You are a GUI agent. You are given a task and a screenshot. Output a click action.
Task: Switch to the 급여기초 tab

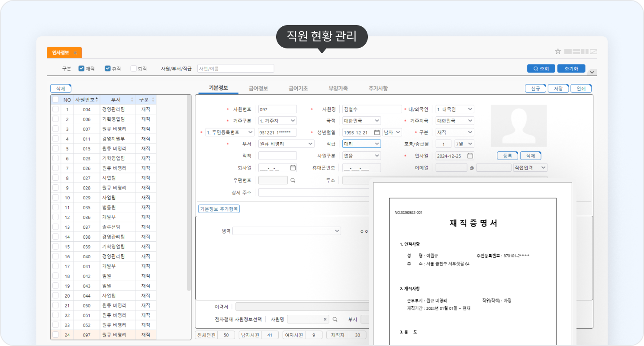[x=298, y=88]
